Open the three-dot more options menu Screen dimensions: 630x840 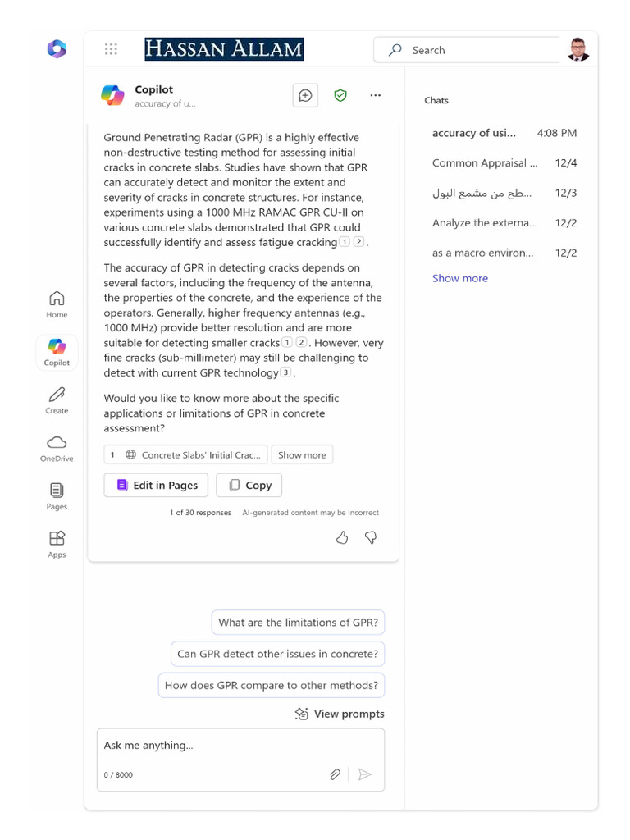pos(376,95)
